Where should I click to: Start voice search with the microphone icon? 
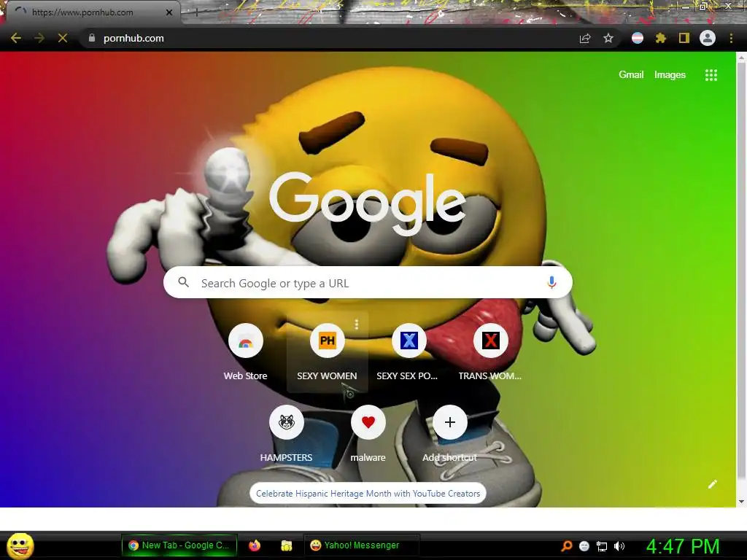pyautogui.click(x=551, y=282)
